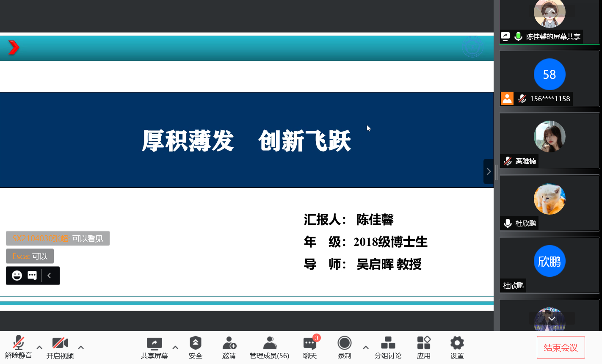Toggle 开启视频 camera button
Viewport: 602px width, 364px height.
pyautogui.click(x=60, y=343)
